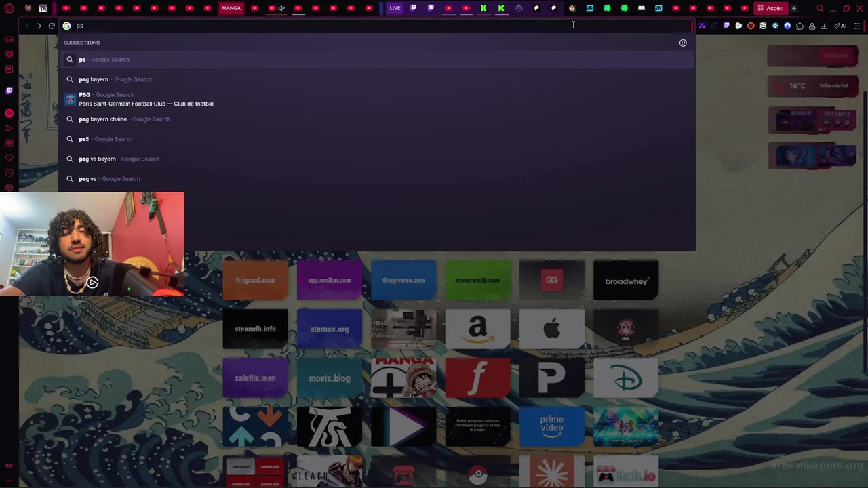868x488 pixels.
Task: Open settings gear icon in sidebar
Action: point(9,188)
